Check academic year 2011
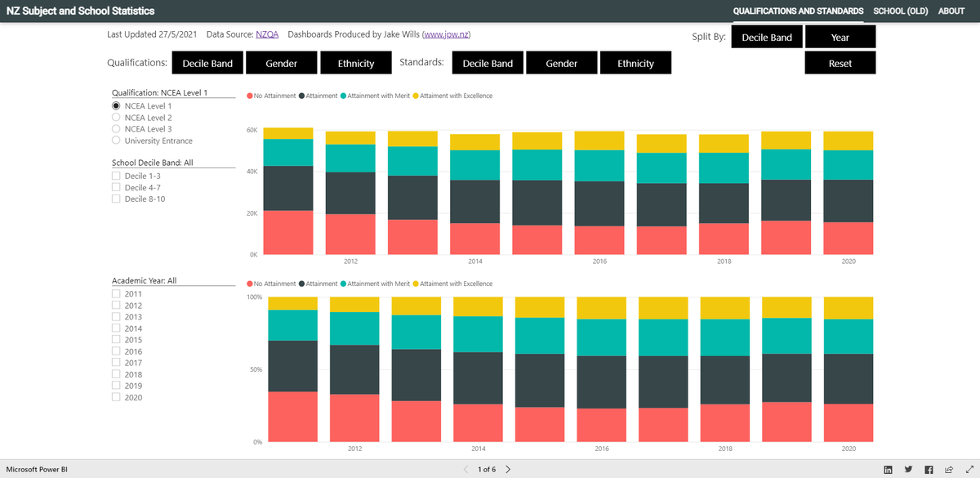Viewport: 980px width, 478px height. (x=116, y=293)
